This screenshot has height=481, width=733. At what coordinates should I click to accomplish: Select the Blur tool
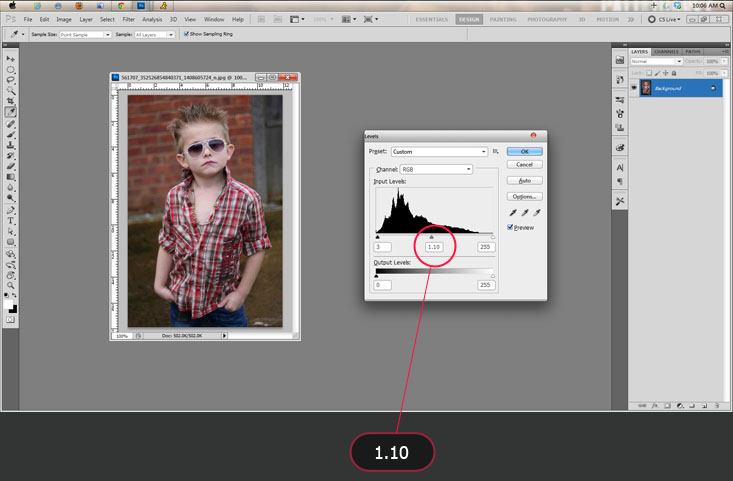pos(10,187)
